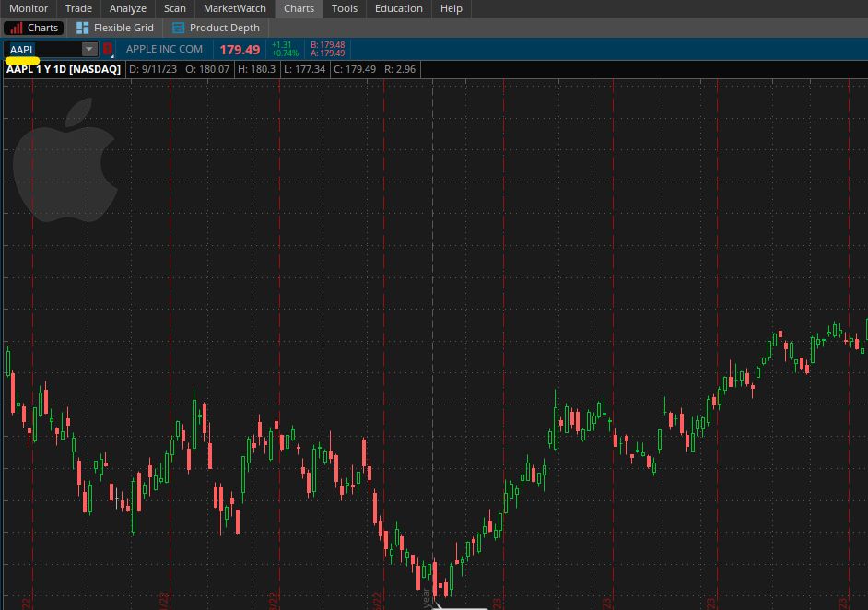Select the MarketWatch tab

(x=234, y=8)
